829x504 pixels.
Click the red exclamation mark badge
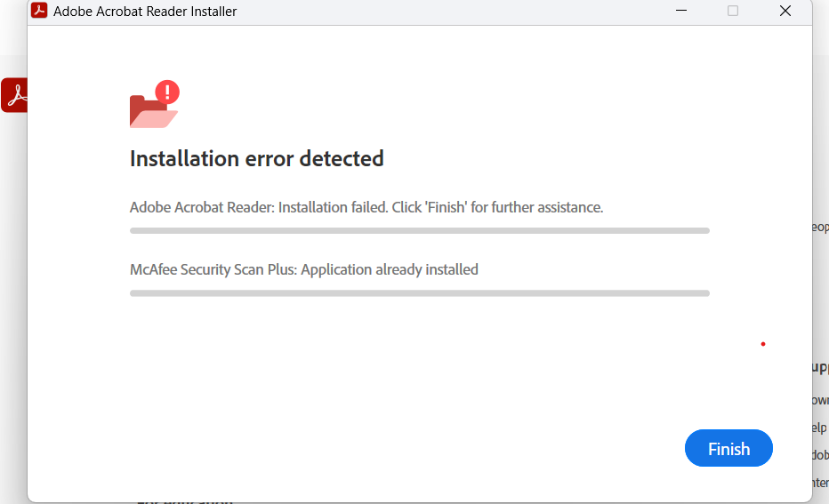click(167, 92)
